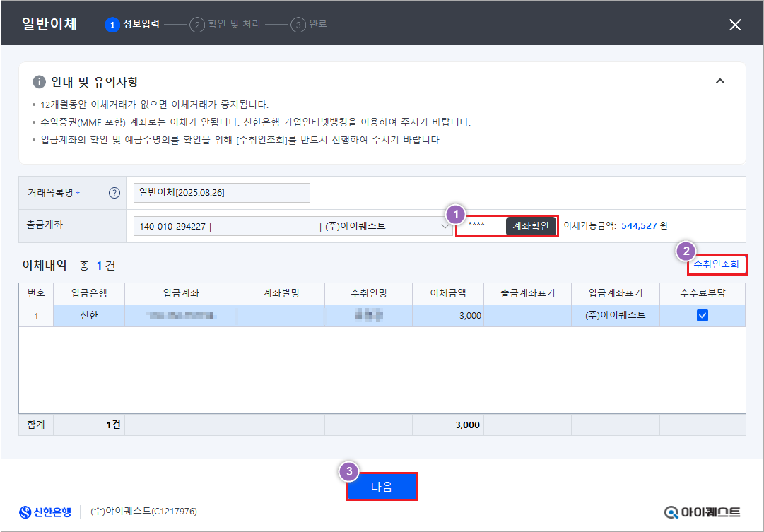The height and width of the screenshot is (532, 764).
Task: Close the 일반이체 dialog with X
Action: pyautogui.click(x=735, y=25)
